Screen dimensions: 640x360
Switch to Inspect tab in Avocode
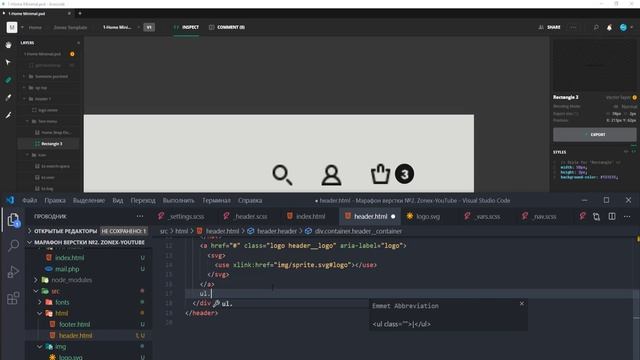pyautogui.click(x=187, y=27)
